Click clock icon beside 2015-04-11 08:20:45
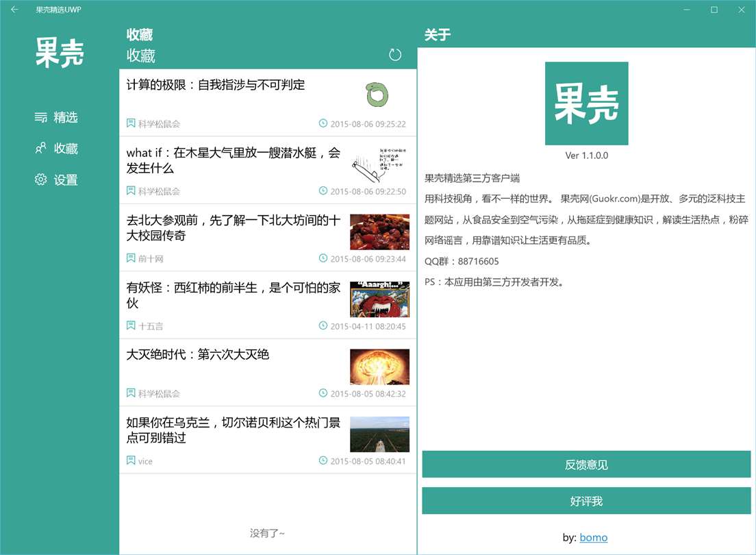The height and width of the screenshot is (555, 756). coord(323,325)
